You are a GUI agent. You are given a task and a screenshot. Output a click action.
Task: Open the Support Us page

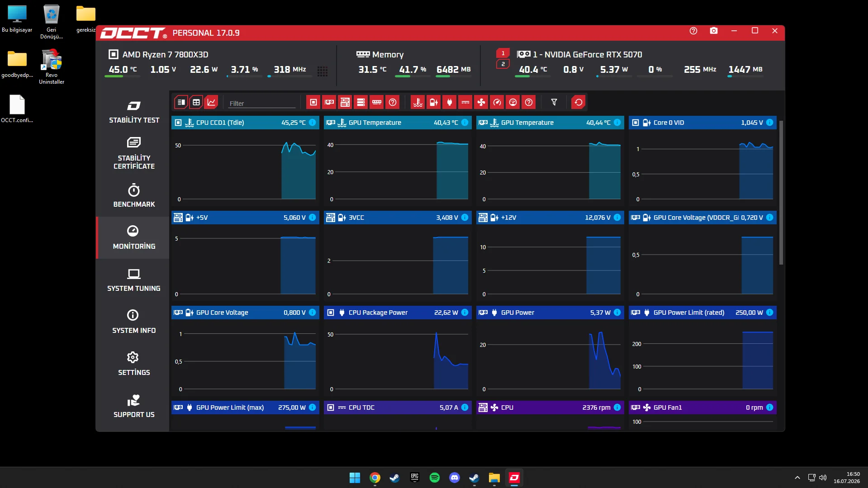tap(134, 406)
